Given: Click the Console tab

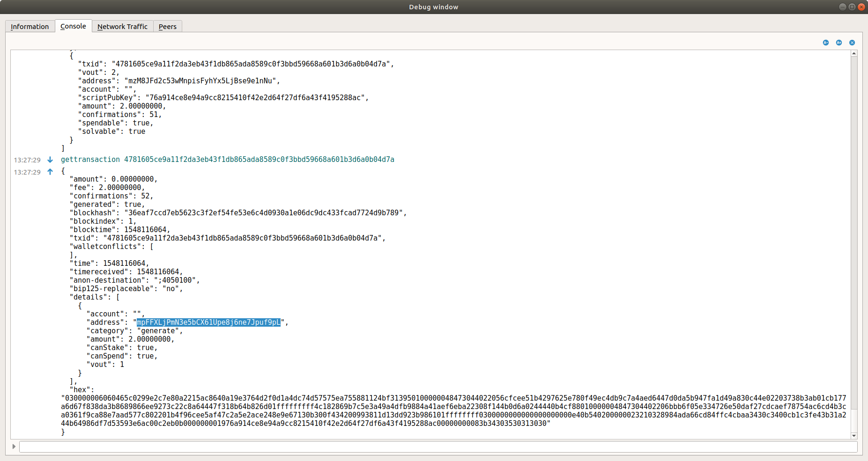Looking at the screenshot, I should tap(73, 26).
